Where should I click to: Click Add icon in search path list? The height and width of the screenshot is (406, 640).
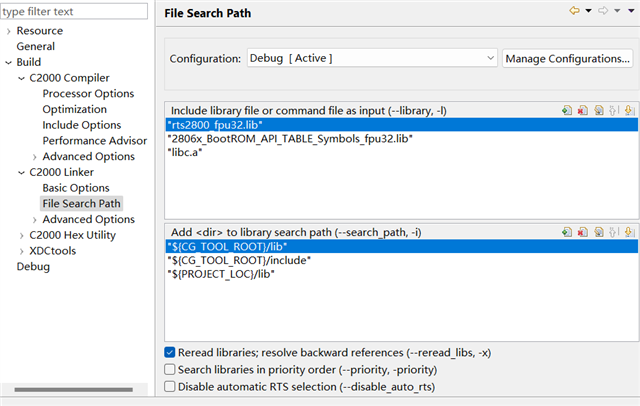[x=566, y=232]
